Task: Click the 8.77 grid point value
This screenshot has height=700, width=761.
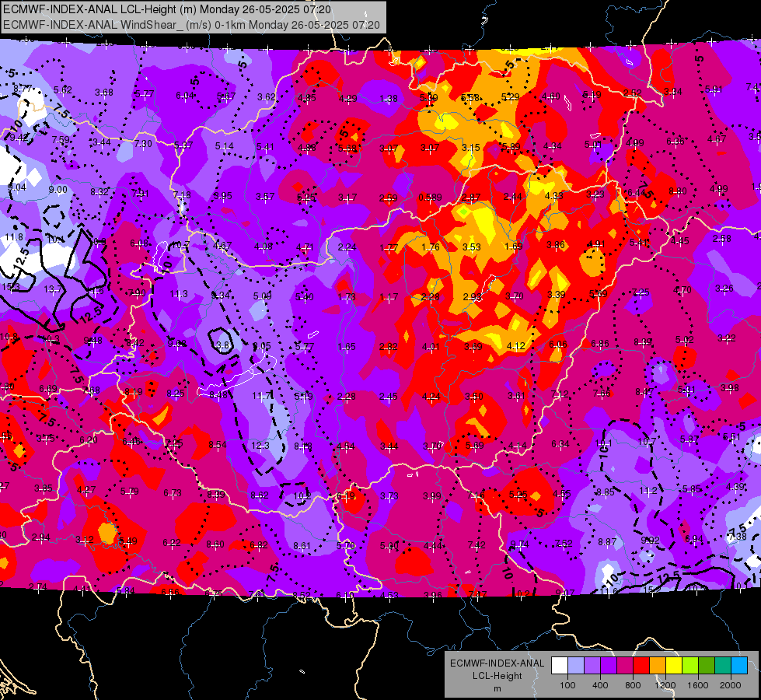Action: click(x=23, y=89)
